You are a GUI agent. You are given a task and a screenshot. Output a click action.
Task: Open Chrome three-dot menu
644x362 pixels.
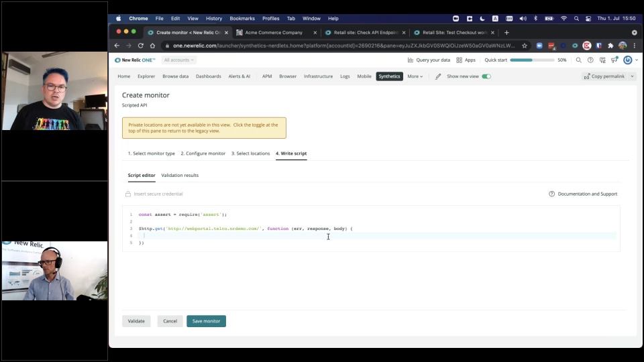[635, 46]
